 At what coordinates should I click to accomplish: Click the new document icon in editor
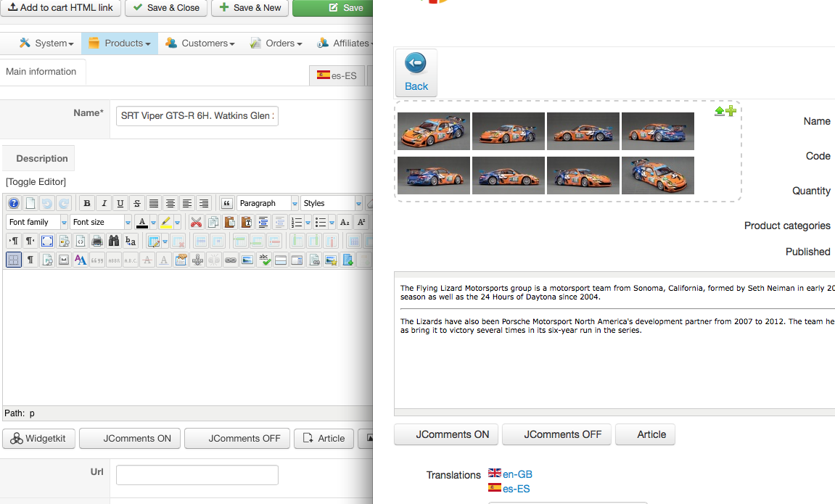[30, 203]
